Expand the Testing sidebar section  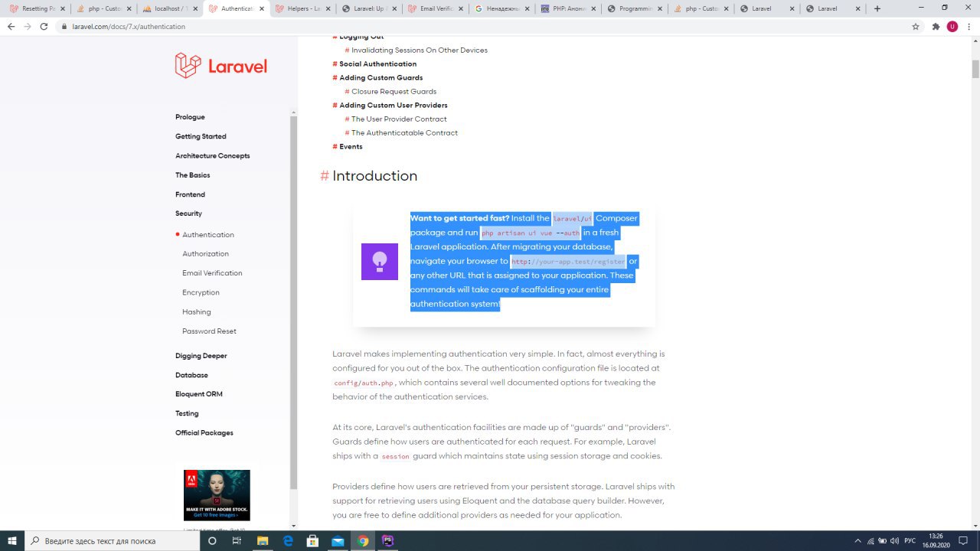pyautogui.click(x=187, y=413)
